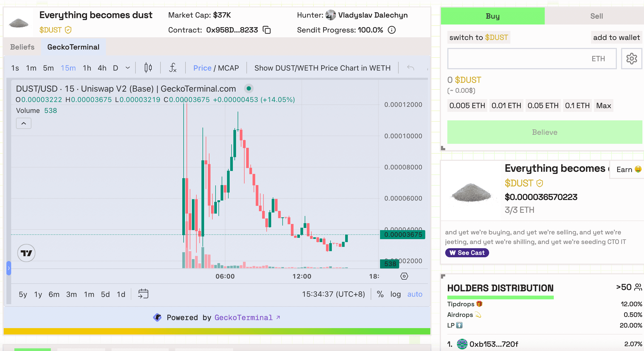Click the holders count people icon
Viewport: 644px width, 351px height.
638,287
